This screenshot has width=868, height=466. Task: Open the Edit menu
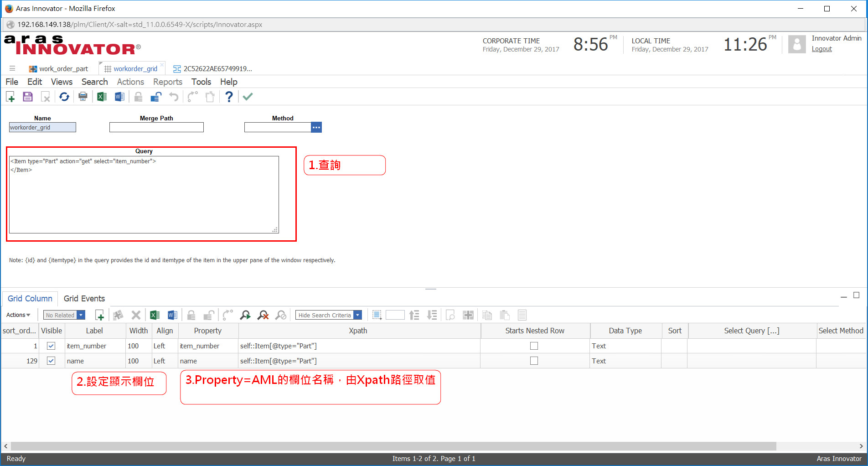pyautogui.click(x=35, y=82)
